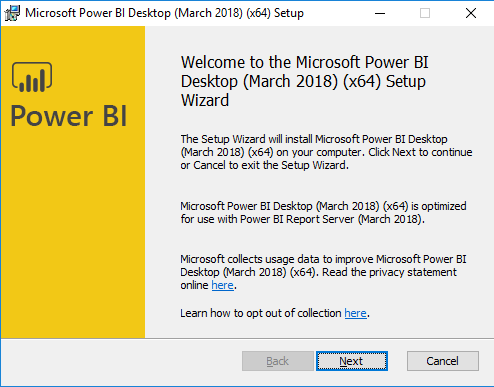
Task: Click the window title text in title bar
Action: click(164, 13)
